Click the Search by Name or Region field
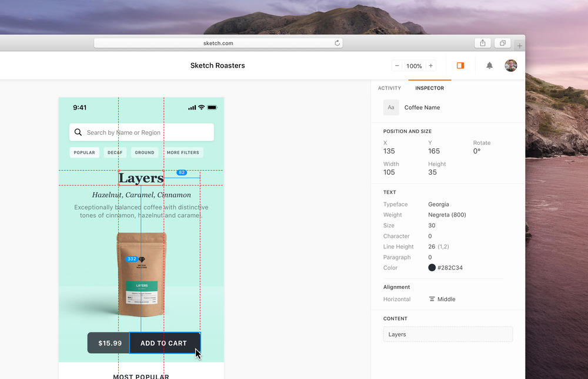588x379 pixels. point(142,132)
